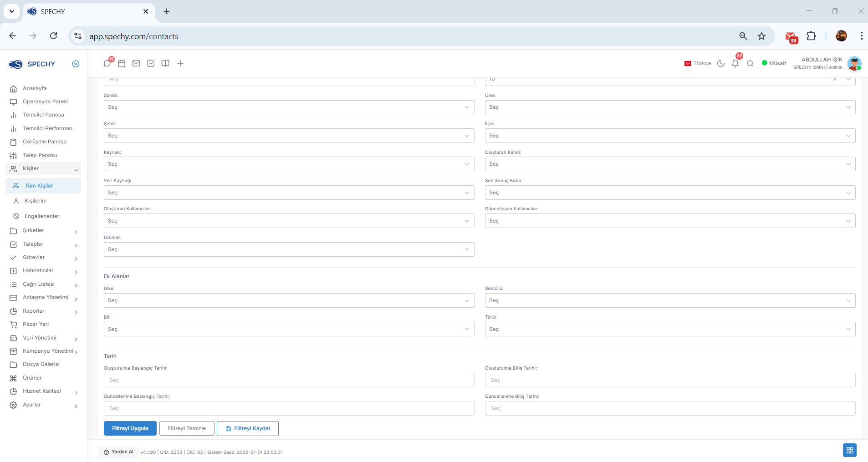The width and height of the screenshot is (868, 462).
Task: Select Tüm Kişiler submenu
Action: (x=44, y=186)
